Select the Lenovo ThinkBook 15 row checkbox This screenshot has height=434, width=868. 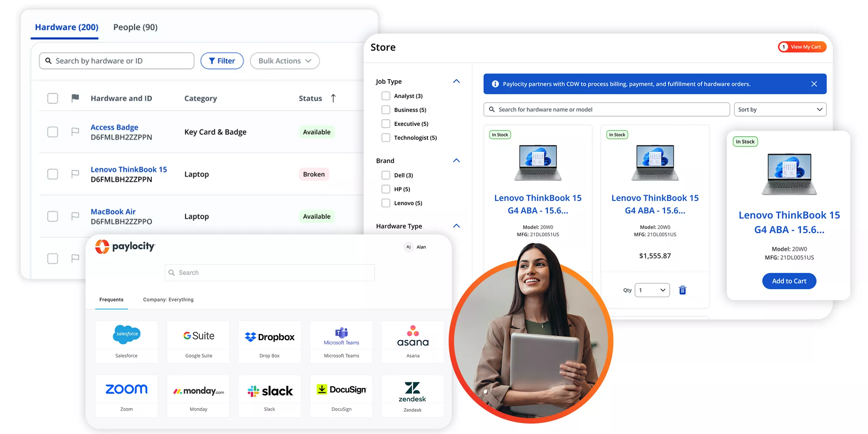(x=52, y=174)
